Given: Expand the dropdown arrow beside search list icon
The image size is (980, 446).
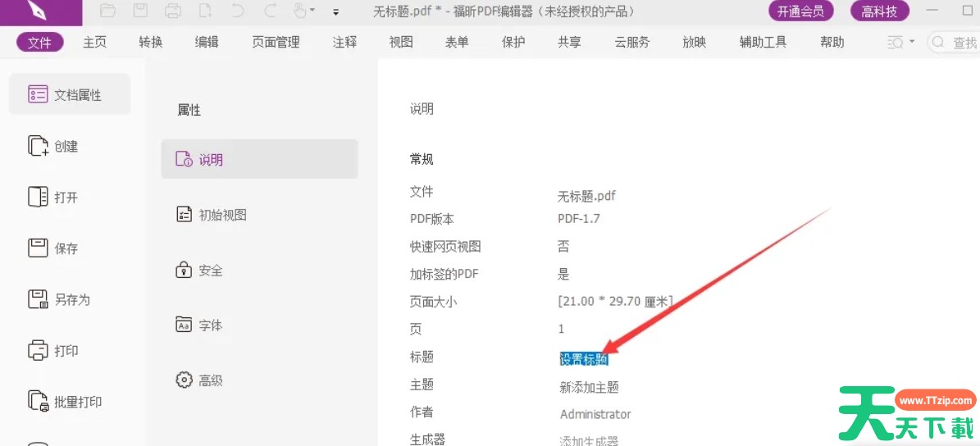Looking at the screenshot, I should point(912,42).
